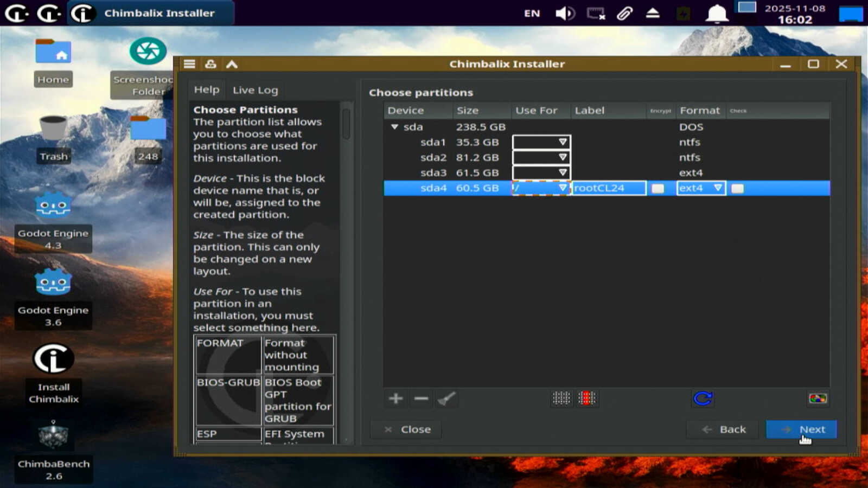Launch Godot Engine 4.3 from the desktop
This screenshot has width=868, height=488.
coord(53,221)
